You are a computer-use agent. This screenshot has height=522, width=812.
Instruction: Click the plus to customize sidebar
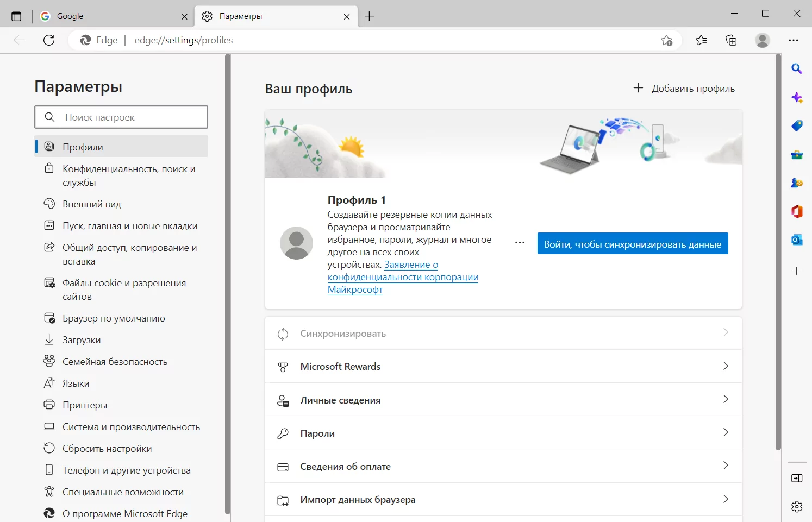(797, 271)
